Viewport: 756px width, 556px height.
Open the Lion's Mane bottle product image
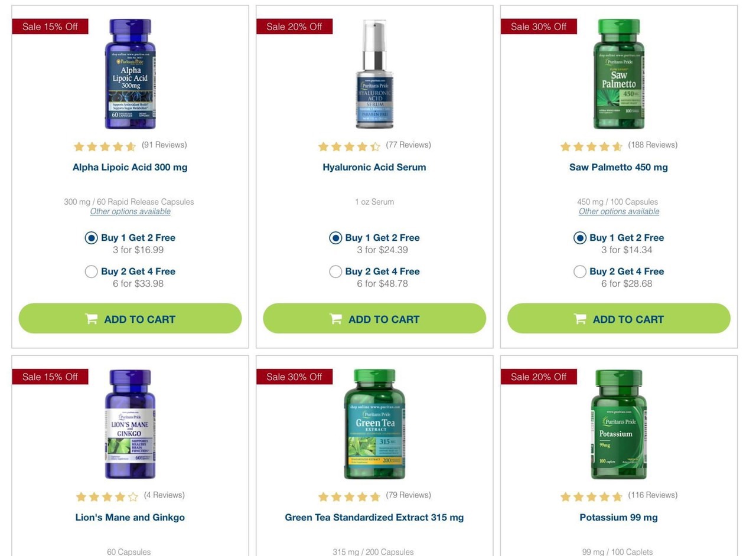[x=130, y=424]
